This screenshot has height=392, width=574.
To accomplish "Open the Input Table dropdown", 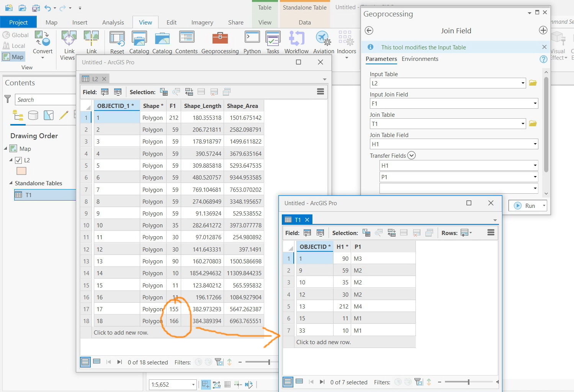I will pyautogui.click(x=523, y=83).
